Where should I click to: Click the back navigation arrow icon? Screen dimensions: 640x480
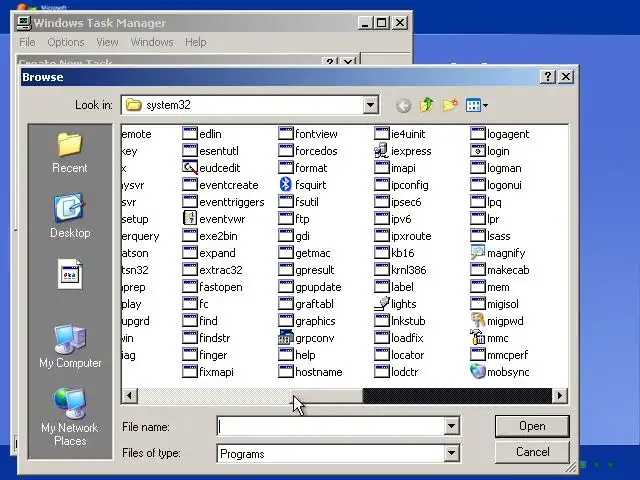pos(403,105)
